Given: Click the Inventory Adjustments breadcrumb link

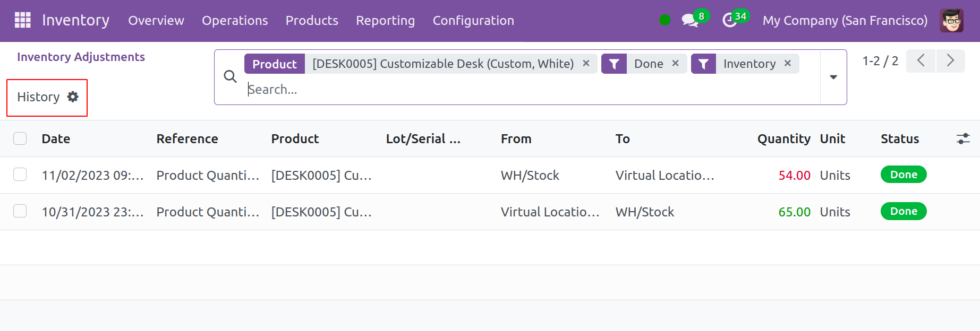Looking at the screenshot, I should [x=81, y=57].
